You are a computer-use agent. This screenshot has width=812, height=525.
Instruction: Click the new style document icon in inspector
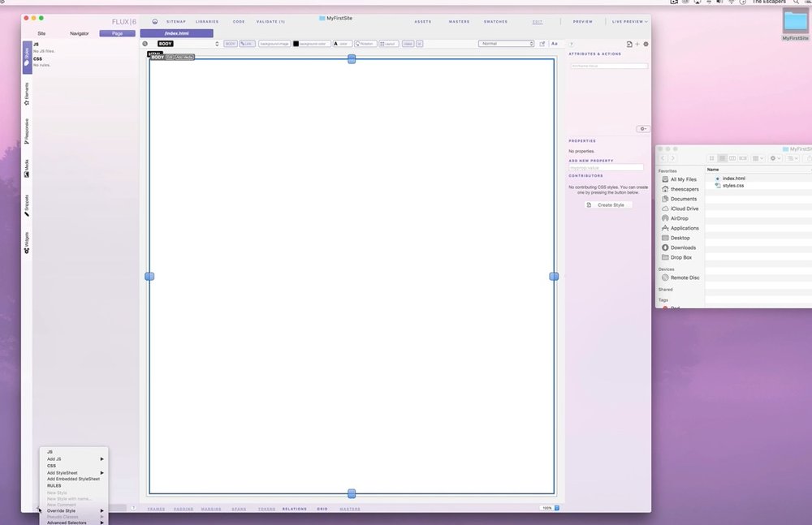[x=629, y=45]
